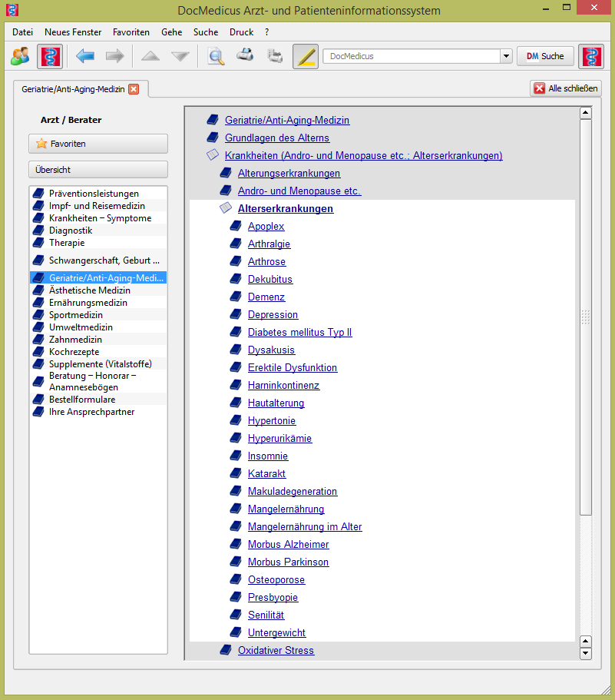Click the book icon beside Demenz
Viewport: 615px width, 700px height.
(x=236, y=297)
